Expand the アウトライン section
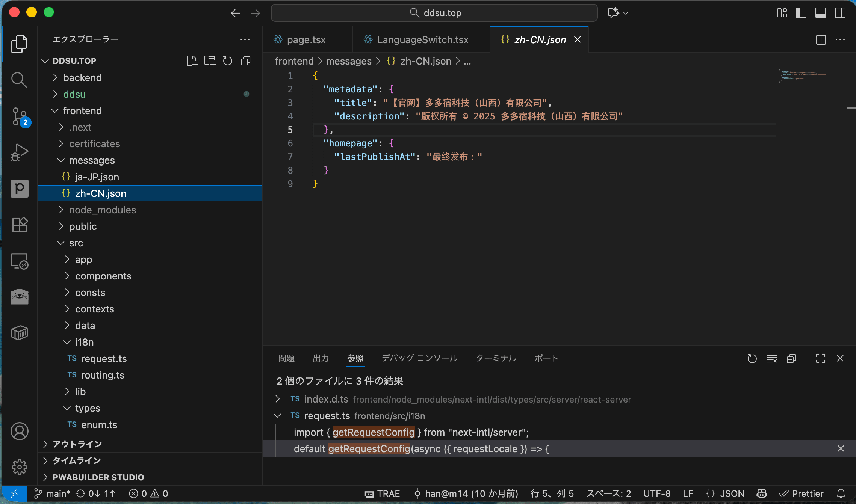Image resolution: width=856 pixels, height=504 pixels. (x=77, y=444)
